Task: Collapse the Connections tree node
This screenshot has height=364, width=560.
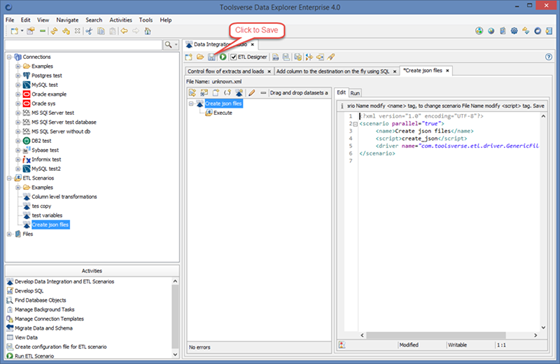Action: 9,57
